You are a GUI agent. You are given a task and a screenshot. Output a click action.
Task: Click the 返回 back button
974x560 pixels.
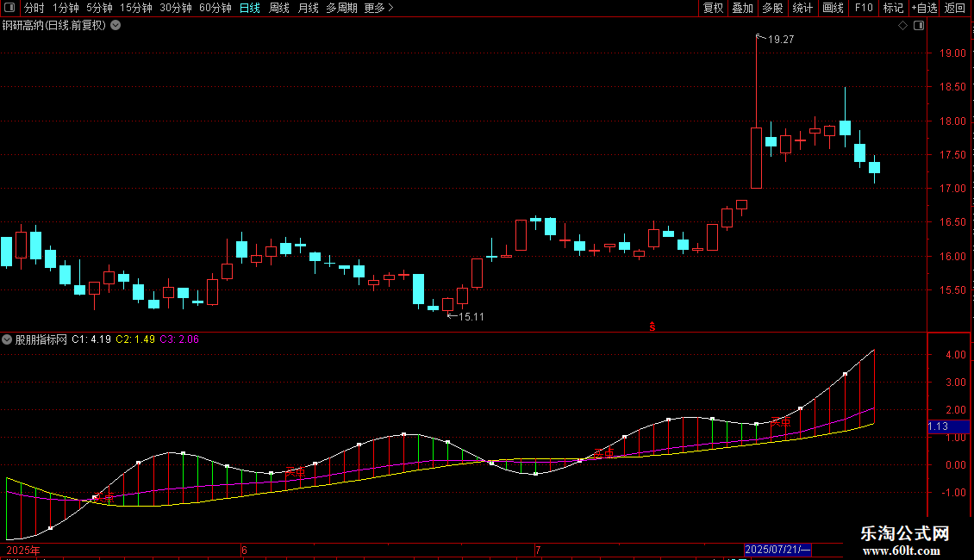coord(955,8)
